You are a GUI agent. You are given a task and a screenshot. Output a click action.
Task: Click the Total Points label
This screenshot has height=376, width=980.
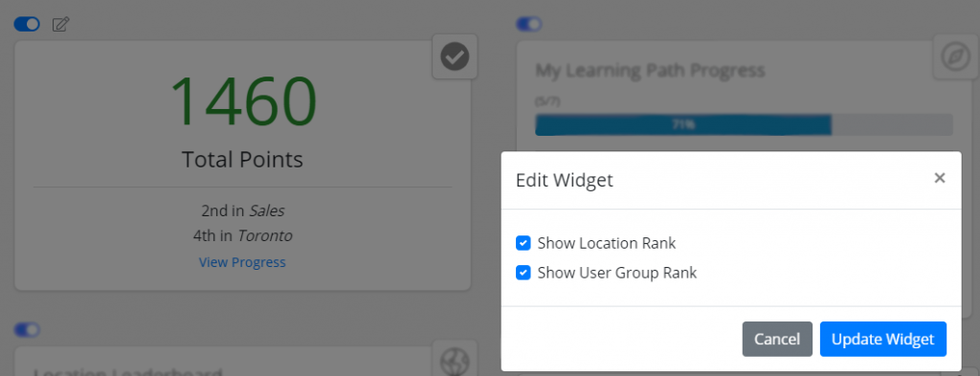[242, 159]
